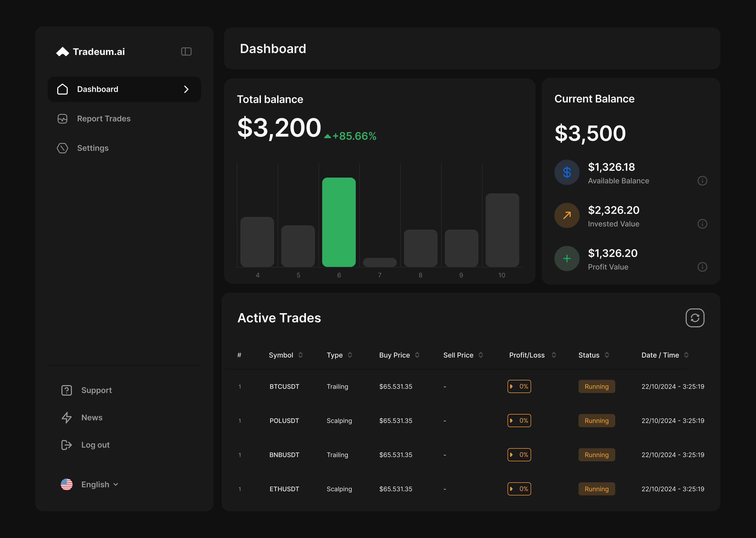
Task: Sort trades by Symbol column
Action: click(x=300, y=355)
